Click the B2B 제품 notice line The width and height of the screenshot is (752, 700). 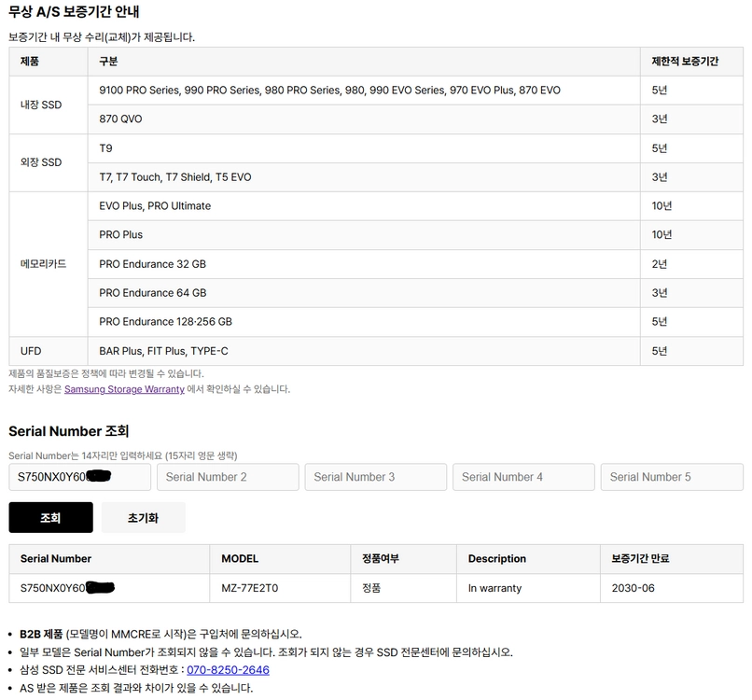pos(160,634)
